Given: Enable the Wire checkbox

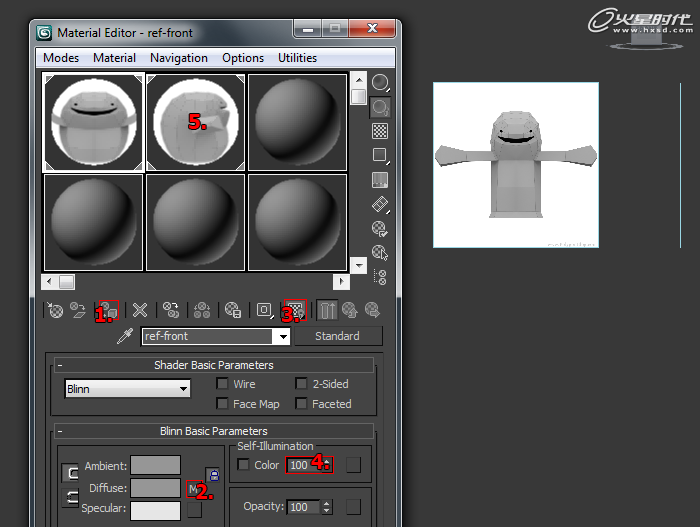Looking at the screenshot, I should pyautogui.click(x=223, y=384).
